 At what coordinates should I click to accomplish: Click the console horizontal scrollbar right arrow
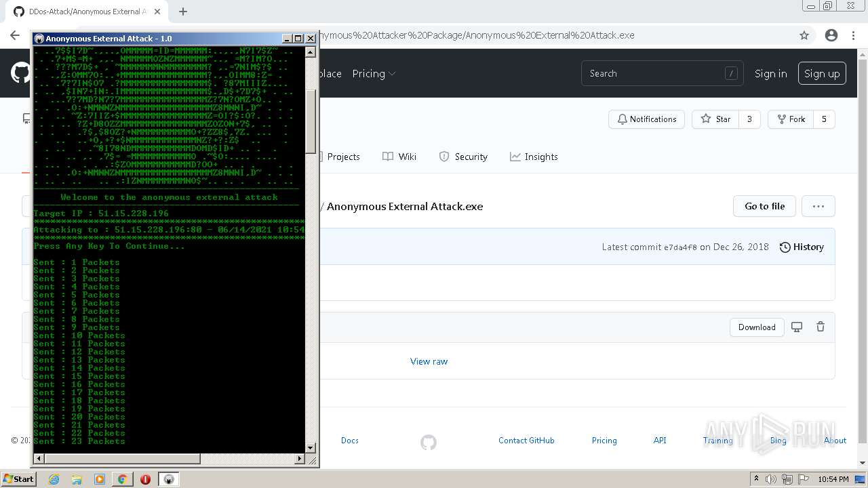click(300, 459)
